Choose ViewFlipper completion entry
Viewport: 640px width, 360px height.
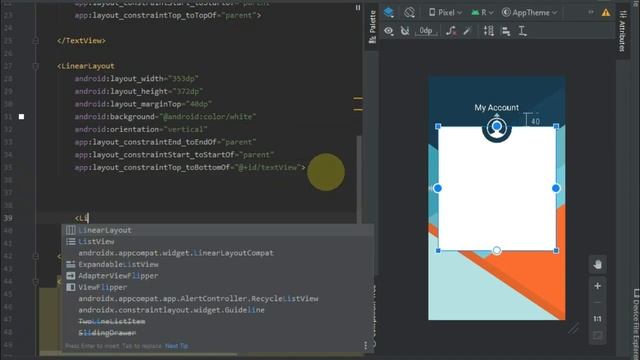(218, 287)
